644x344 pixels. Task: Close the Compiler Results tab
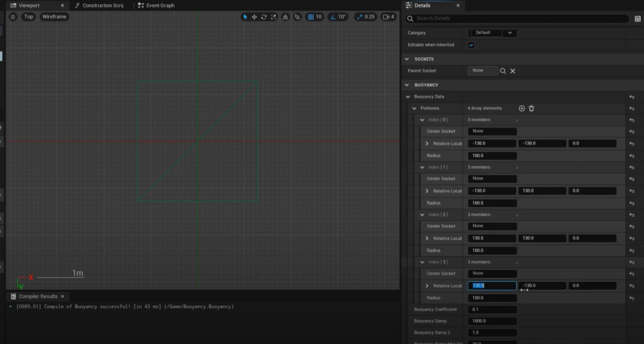62,296
